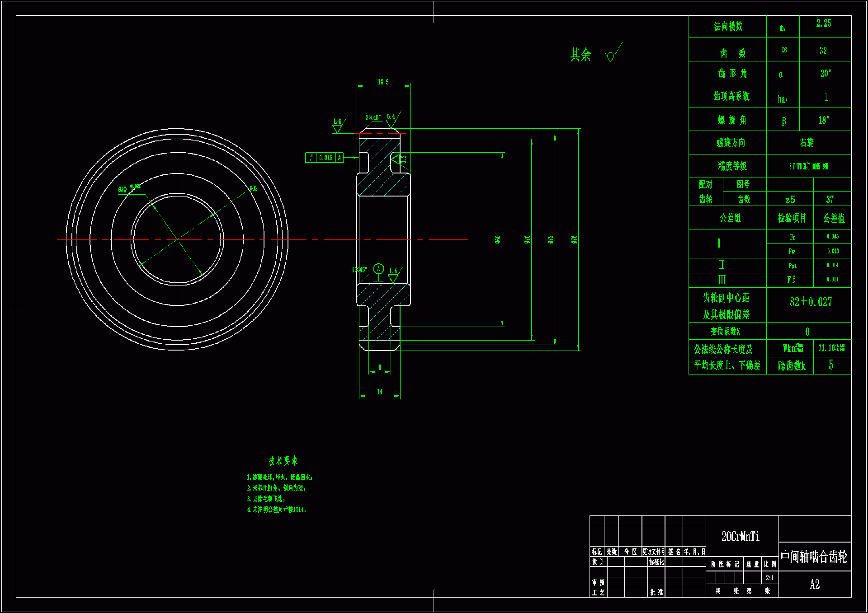Select the 2×45° chamfer label

(x=373, y=117)
